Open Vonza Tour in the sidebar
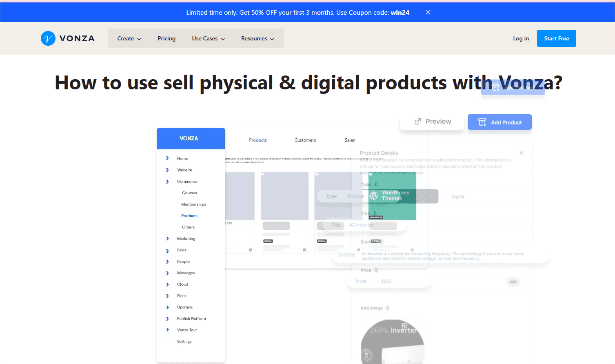Viewport: 615px width, 364px height. 187,330
